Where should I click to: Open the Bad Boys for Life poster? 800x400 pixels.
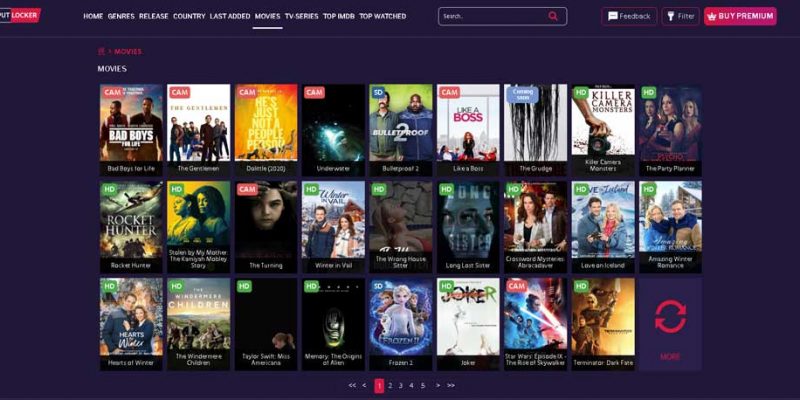point(131,130)
